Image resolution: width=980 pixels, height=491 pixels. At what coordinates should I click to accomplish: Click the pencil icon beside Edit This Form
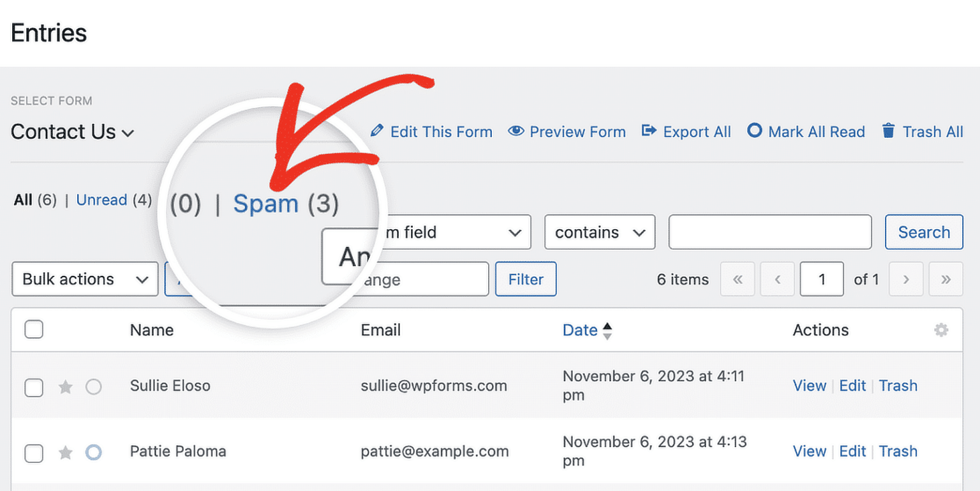(378, 132)
